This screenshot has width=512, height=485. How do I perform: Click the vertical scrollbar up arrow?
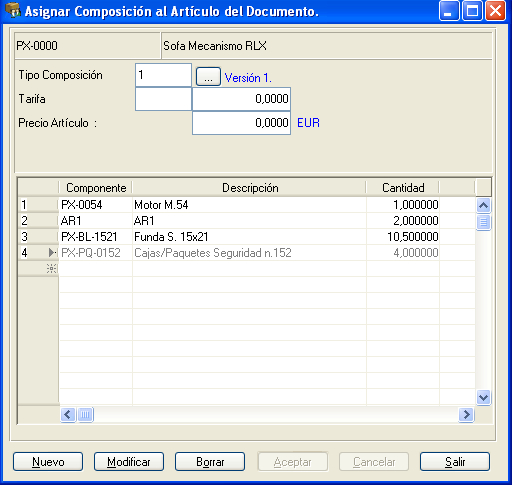[x=483, y=205]
